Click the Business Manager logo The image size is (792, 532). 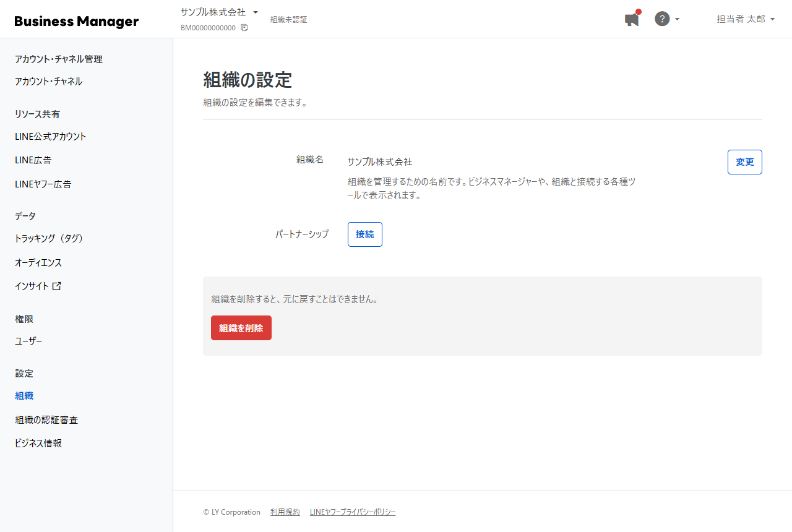click(77, 22)
